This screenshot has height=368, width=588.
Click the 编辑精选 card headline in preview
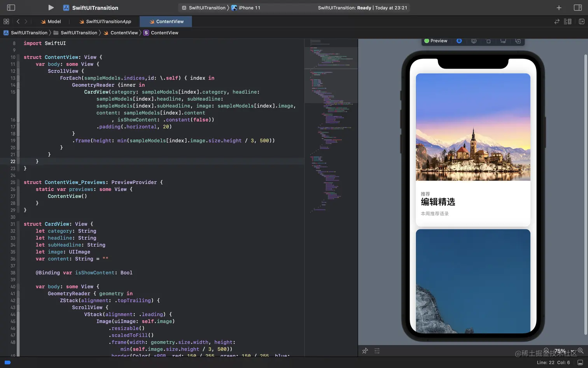click(x=438, y=202)
